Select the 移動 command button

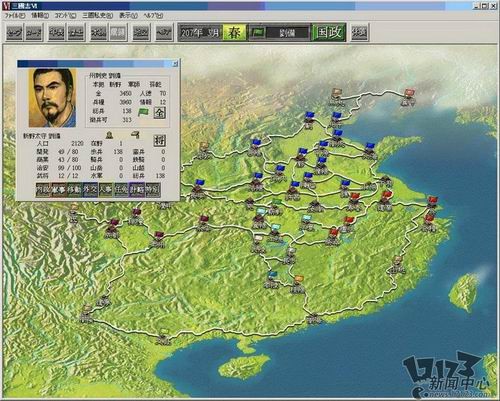pos(74,190)
